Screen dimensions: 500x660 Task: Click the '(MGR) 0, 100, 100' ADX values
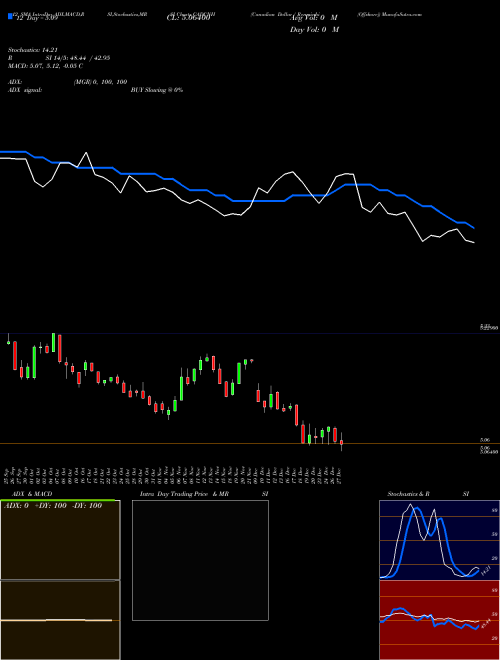pos(100,82)
